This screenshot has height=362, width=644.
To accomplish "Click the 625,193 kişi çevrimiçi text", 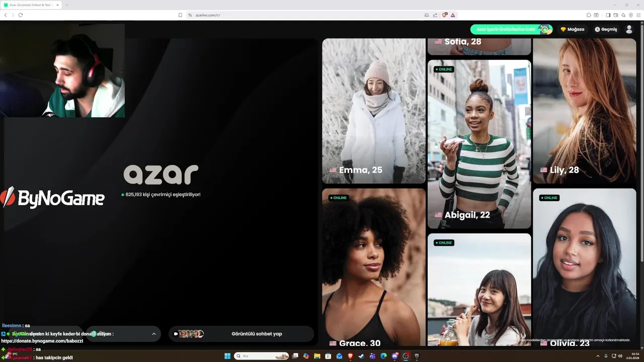I will pos(161,195).
